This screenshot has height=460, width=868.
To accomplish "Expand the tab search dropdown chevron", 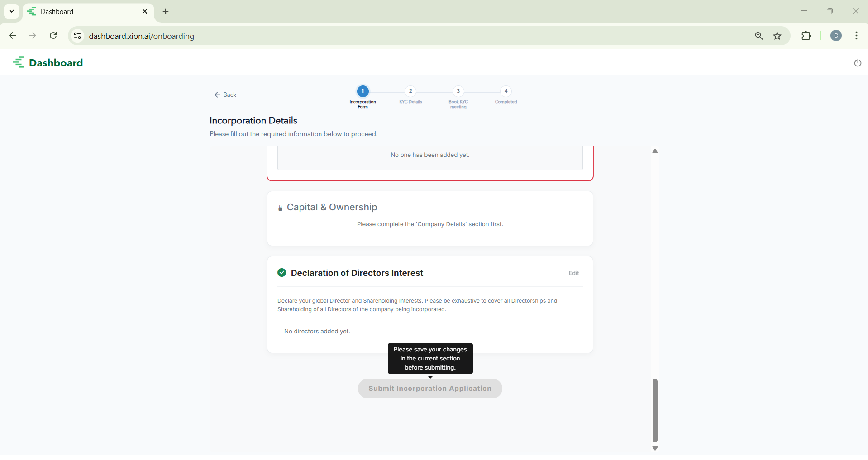I will coord(12,11).
